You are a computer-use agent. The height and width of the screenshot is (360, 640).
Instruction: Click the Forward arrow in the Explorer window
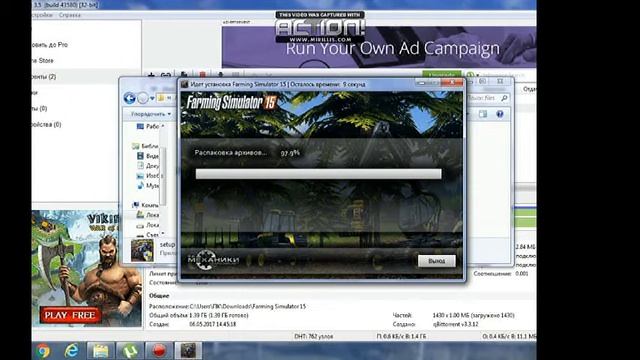[x=142, y=98]
